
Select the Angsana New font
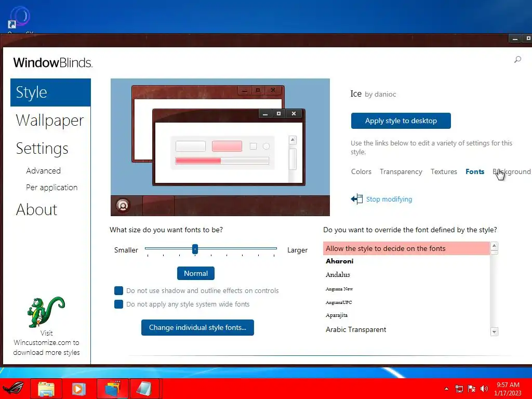point(406,289)
